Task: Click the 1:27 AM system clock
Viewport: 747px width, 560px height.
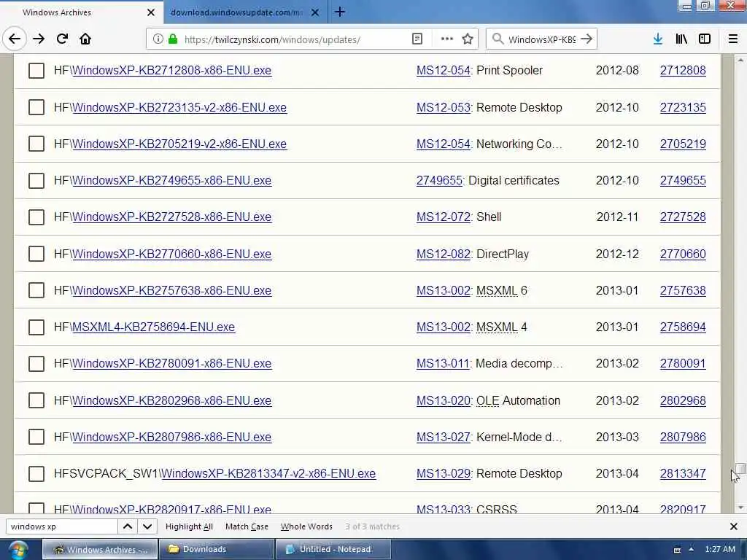Action: coord(720,550)
